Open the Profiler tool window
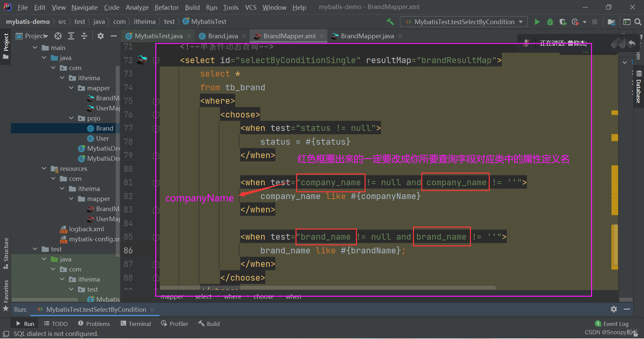The image size is (644, 339). pos(174,324)
